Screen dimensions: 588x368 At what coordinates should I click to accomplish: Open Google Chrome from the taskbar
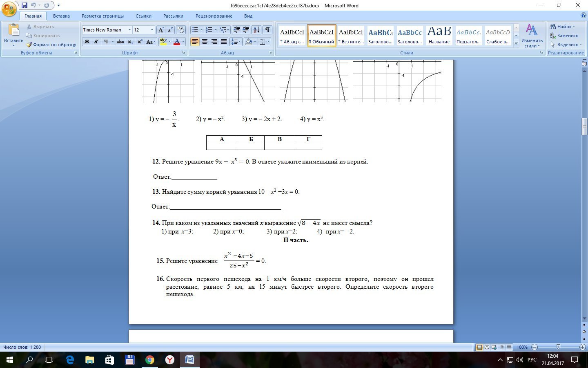click(150, 360)
